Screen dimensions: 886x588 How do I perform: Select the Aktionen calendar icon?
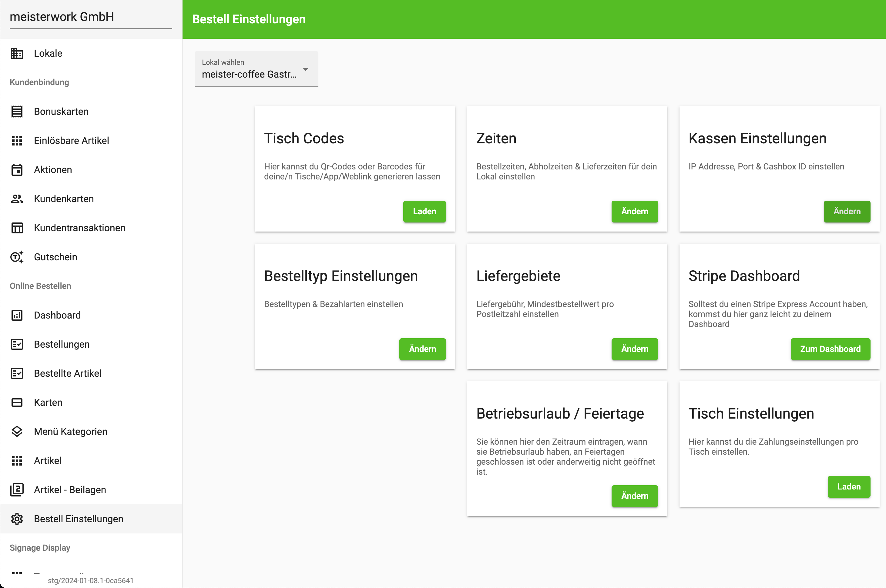17,169
